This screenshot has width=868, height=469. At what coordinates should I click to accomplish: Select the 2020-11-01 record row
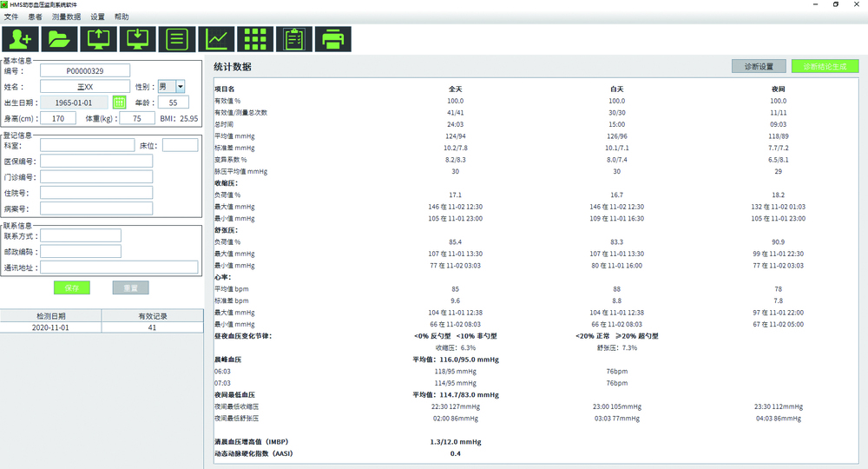[102, 328]
